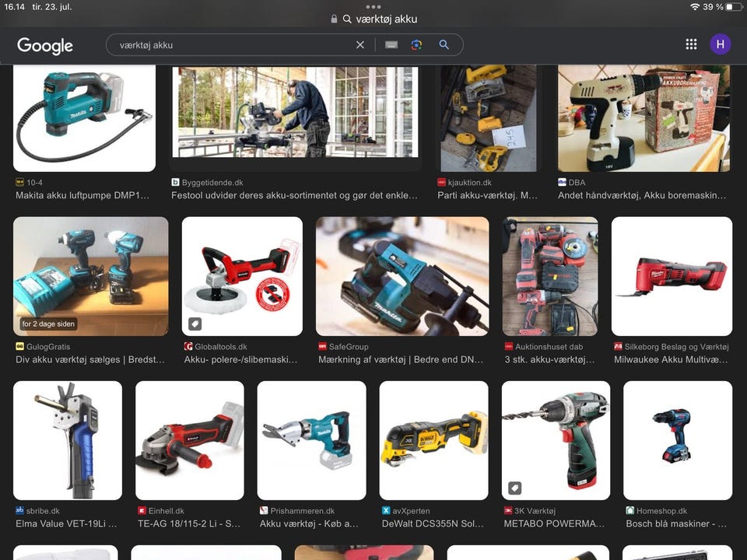Screen dimensions: 747x560
Task: Click into the Google search input field
Action: 233,45
